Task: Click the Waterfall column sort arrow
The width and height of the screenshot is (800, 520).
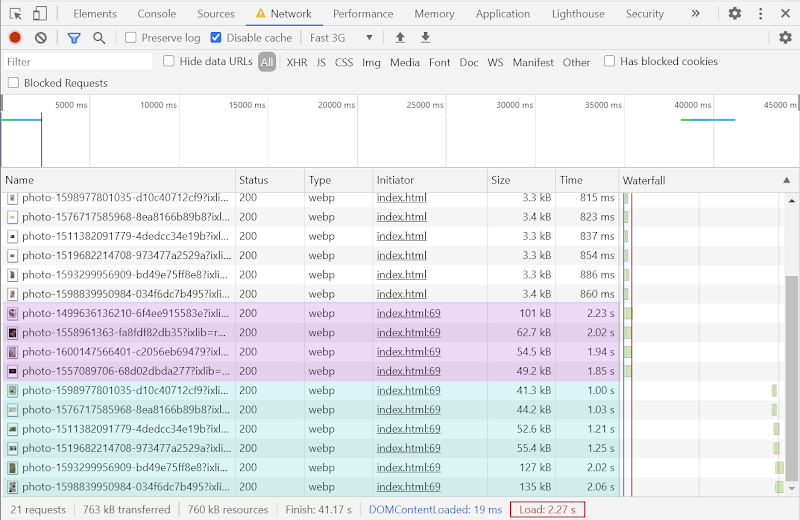Action: point(786,180)
